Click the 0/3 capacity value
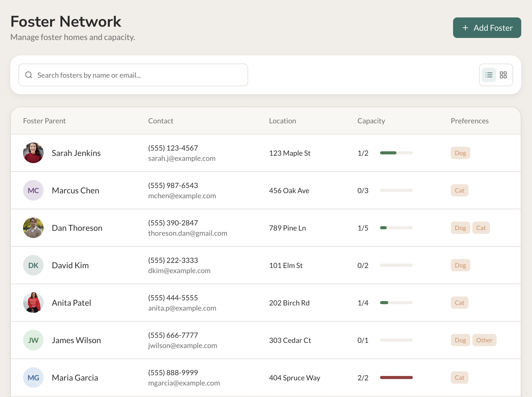 tap(363, 191)
